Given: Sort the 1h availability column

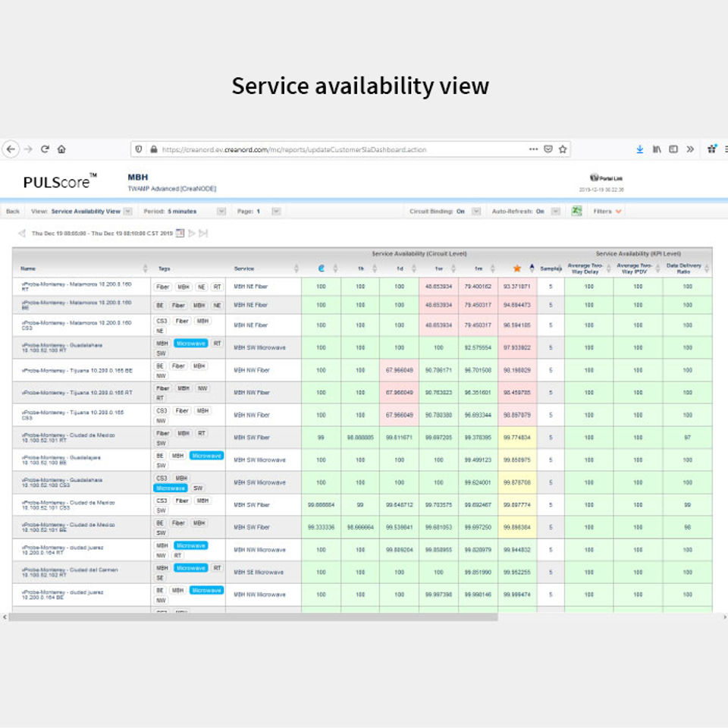Looking at the screenshot, I should point(374,268).
